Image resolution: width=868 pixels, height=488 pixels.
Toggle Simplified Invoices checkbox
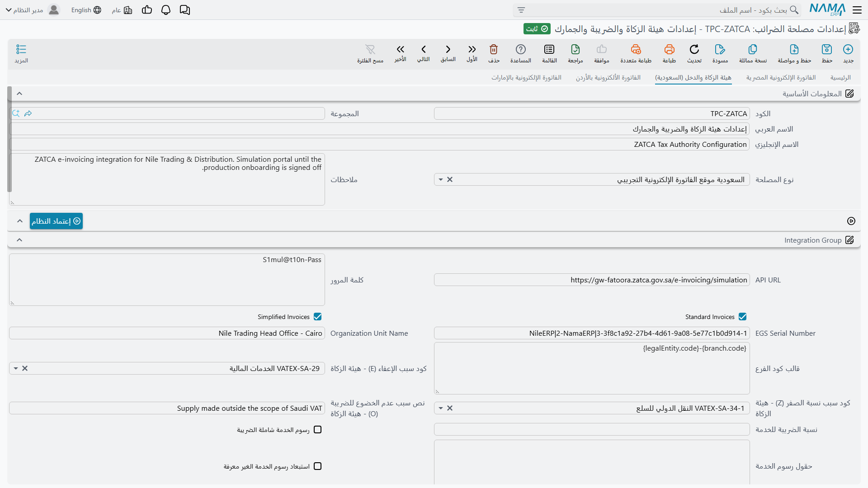click(318, 317)
